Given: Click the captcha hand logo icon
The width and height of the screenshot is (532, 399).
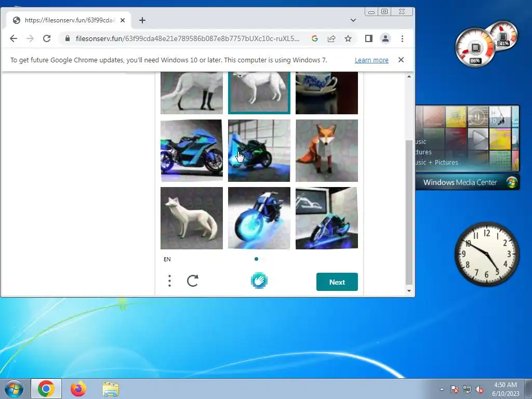Looking at the screenshot, I should [259, 281].
